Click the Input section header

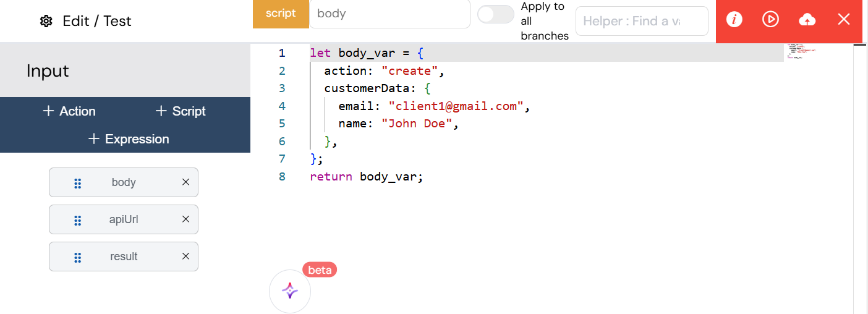coord(125,70)
